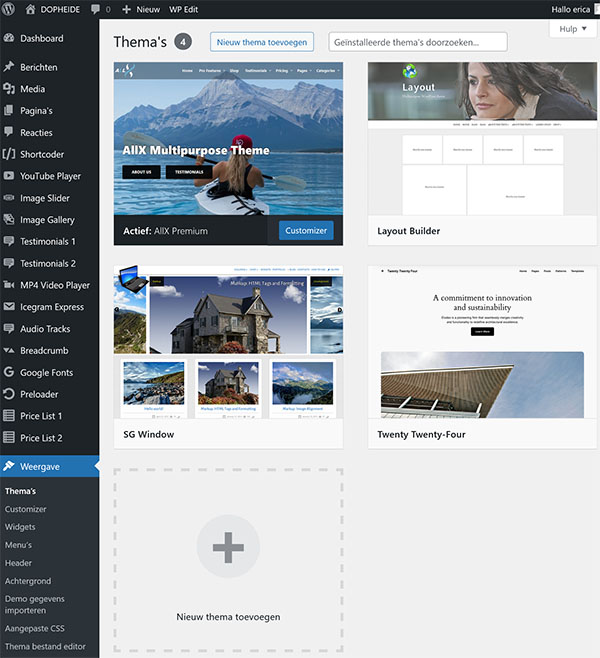
Task: Open the Widgets submenu item
Action: pyautogui.click(x=20, y=527)
